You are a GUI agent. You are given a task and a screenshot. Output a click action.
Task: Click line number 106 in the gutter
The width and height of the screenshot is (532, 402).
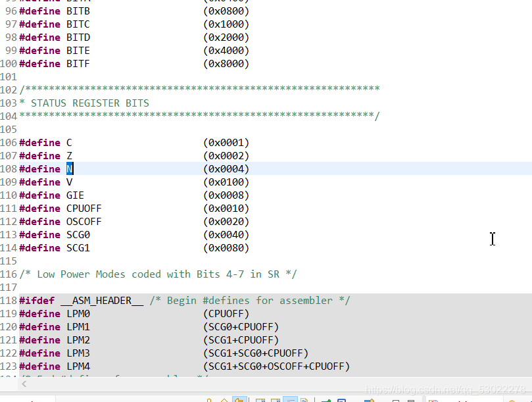[x=9, y=142]
